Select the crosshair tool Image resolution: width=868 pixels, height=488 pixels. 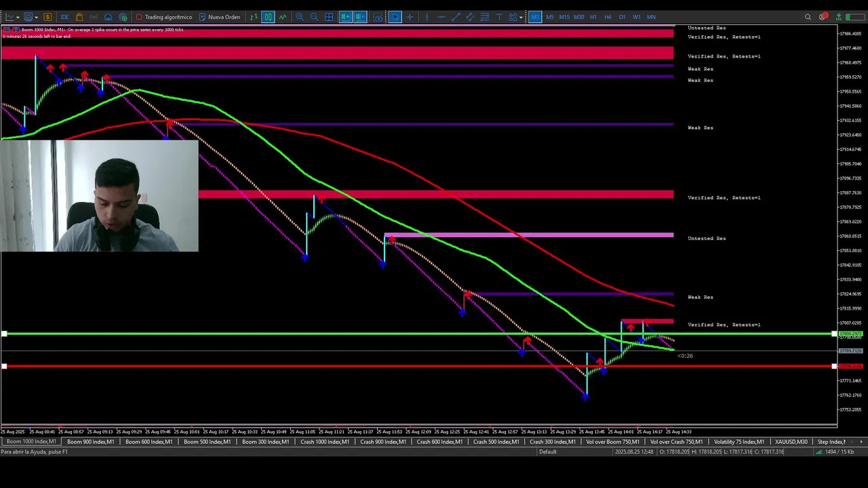pyautogui.click(x=410, y=17)
